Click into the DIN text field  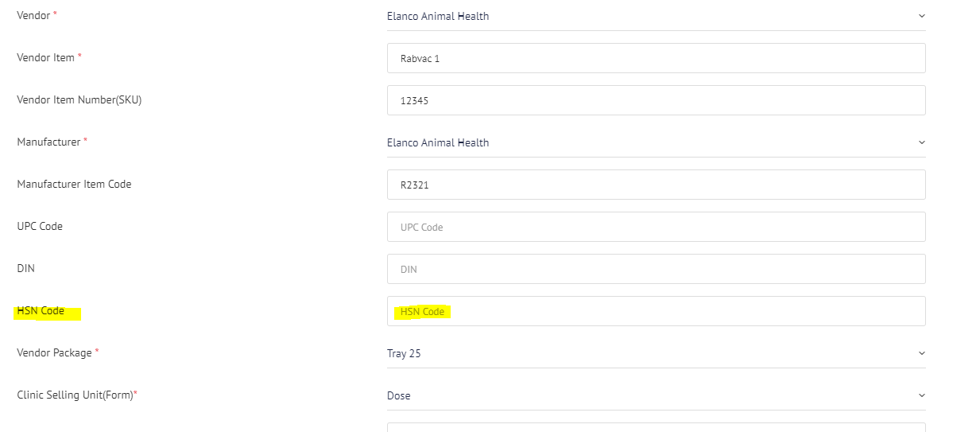pos(656,269)
